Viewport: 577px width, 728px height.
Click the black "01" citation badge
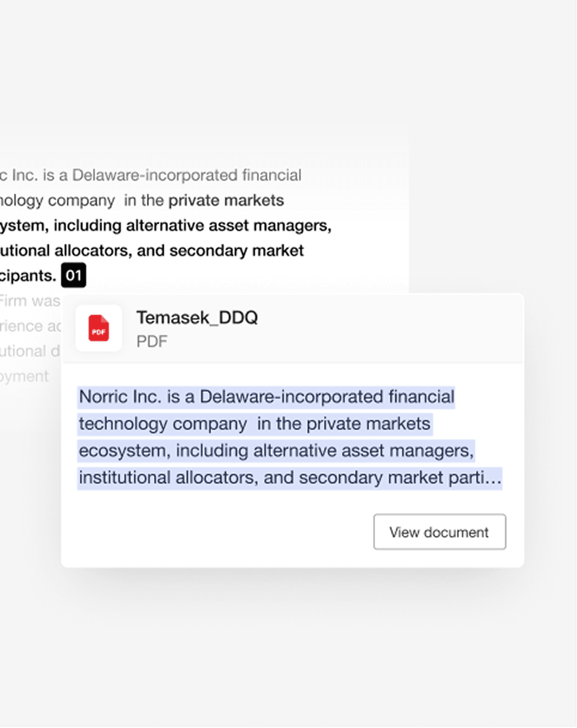click(x=74, y=276)
